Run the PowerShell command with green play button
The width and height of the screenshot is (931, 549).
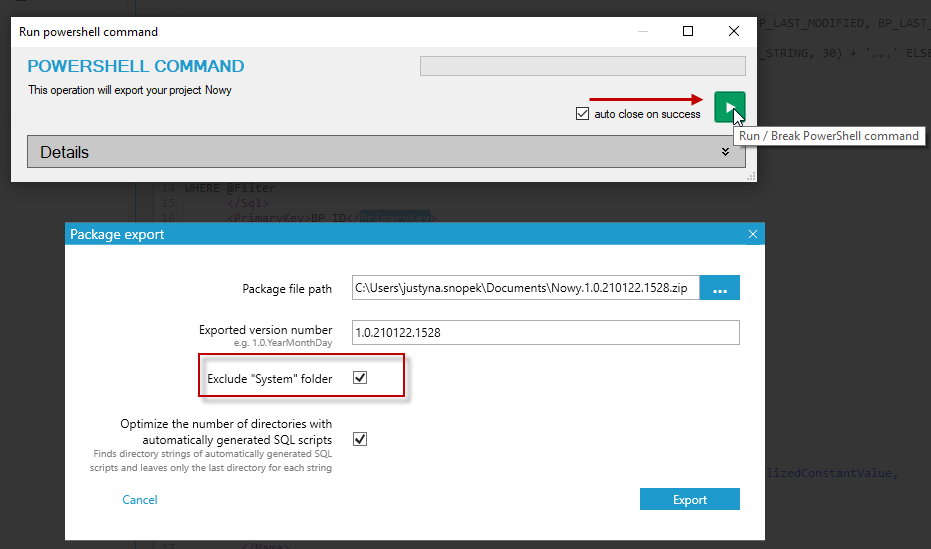click(x=729, y=107)
